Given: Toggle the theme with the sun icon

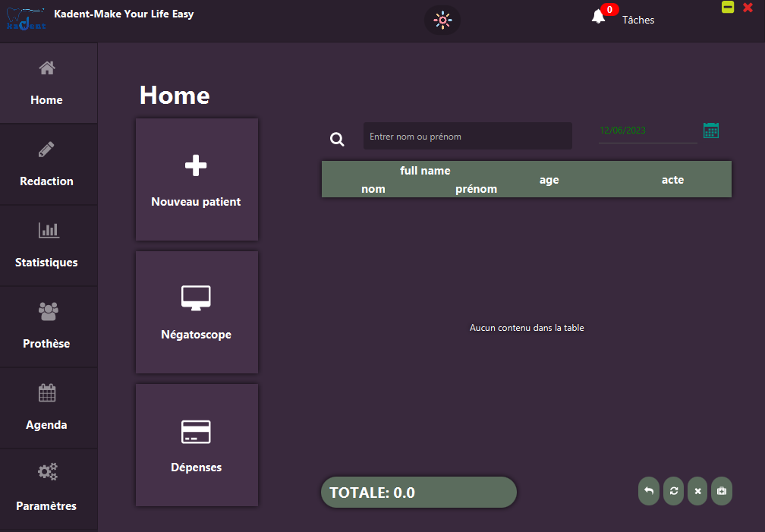Looking at the screenshot, I should 442,20.
